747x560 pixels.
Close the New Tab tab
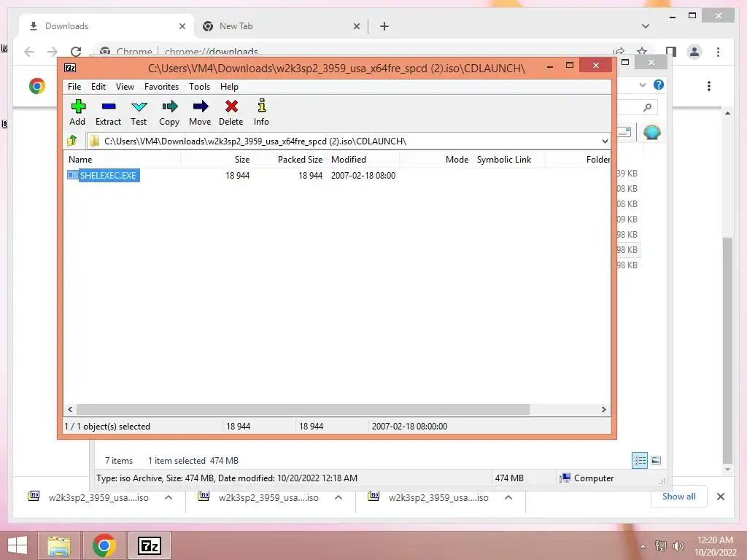pos(356,27)
